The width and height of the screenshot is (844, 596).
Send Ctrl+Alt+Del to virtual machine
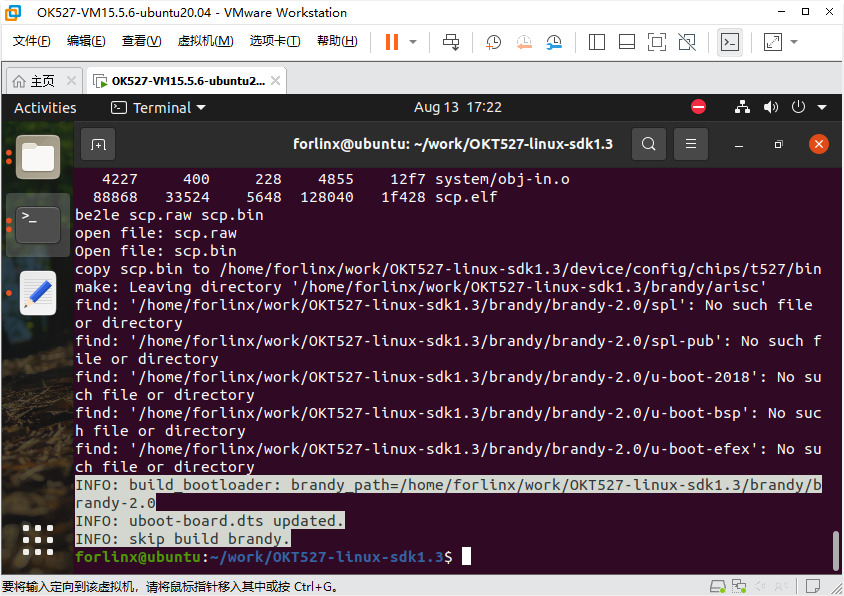451,42
